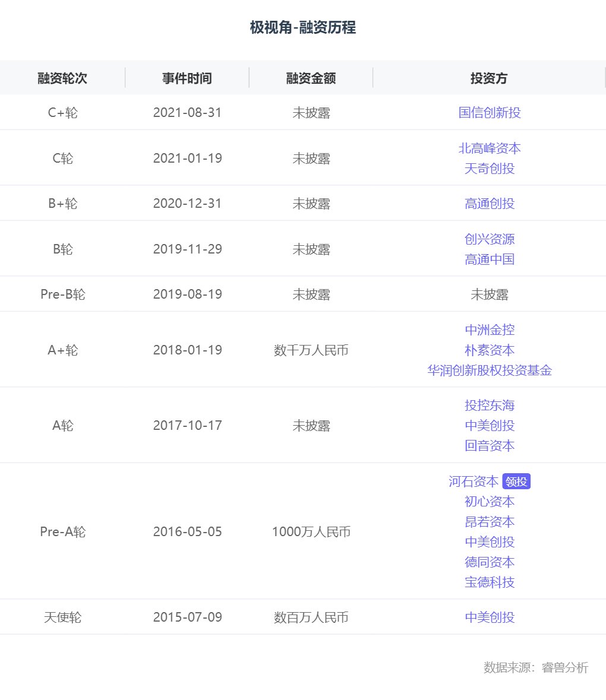Screen dimensions: 606x700
Task: Click the date 2020-12-31
Action: coord(187,204)
